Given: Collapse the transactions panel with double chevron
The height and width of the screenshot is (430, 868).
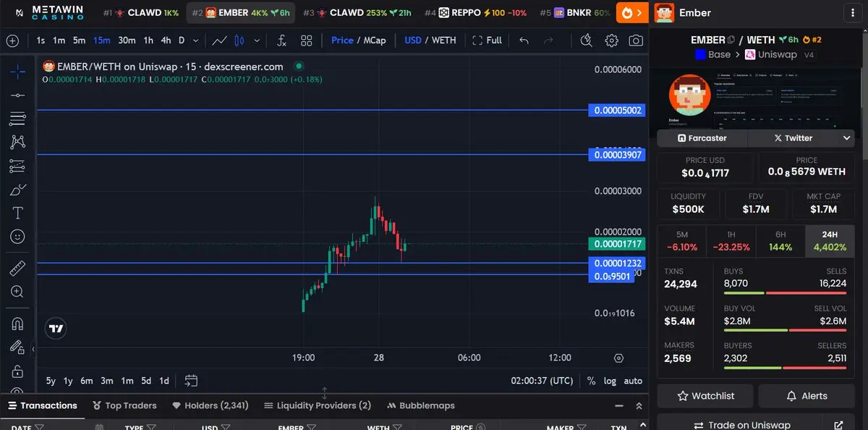Looking at the screenshot, I should [x=639, y=406].
